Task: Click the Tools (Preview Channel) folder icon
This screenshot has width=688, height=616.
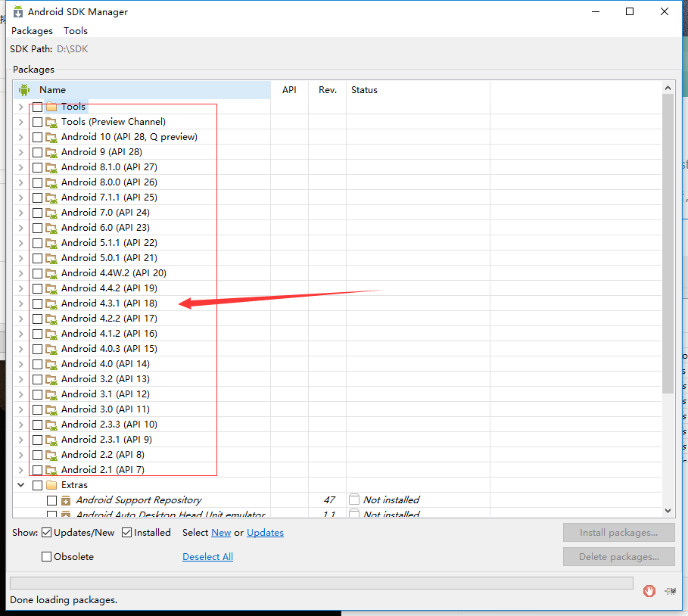Action: pos(51,122)
